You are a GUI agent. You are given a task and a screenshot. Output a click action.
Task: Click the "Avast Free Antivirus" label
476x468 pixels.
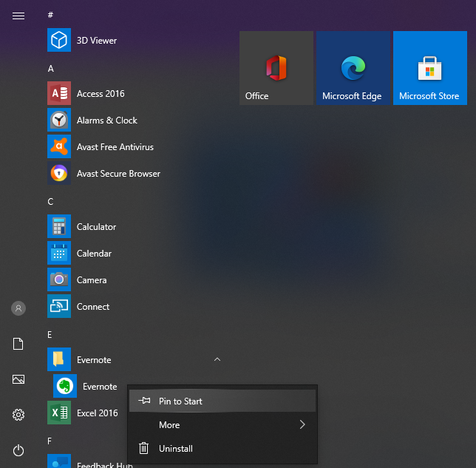115,147
